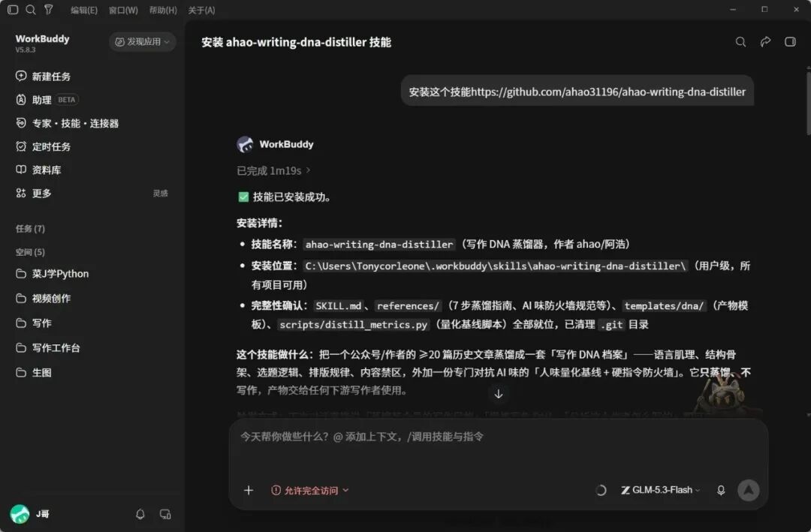The image size is (811, 532).
Task: Click the scripts/distill_metrics.py code label
Action: point(354,325)
